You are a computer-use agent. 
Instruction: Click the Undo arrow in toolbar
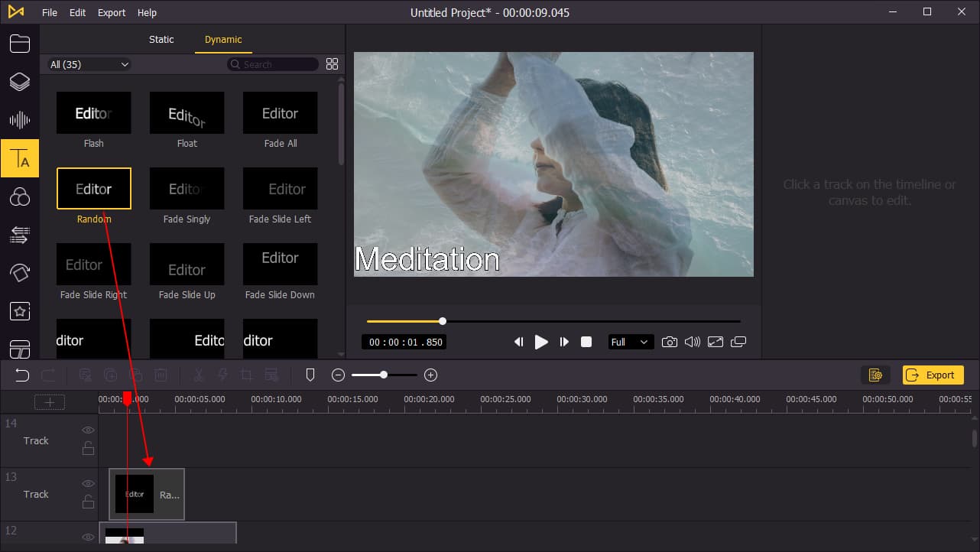pyautogui.click(x=22, y=375)
